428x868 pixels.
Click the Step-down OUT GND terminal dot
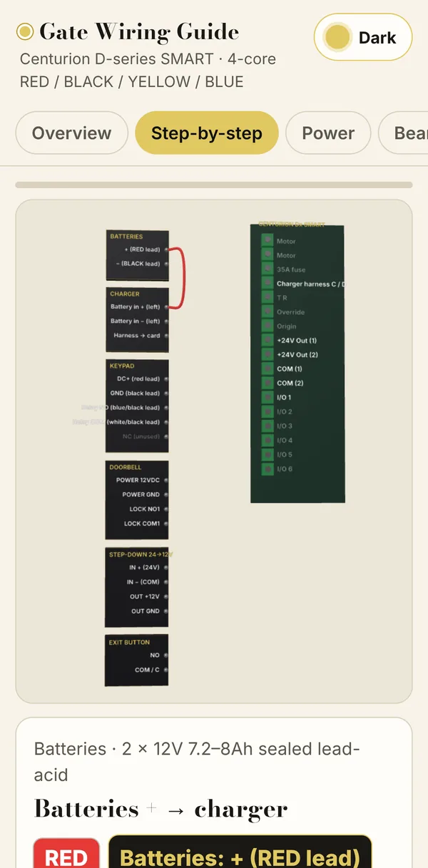click(166, 611)
